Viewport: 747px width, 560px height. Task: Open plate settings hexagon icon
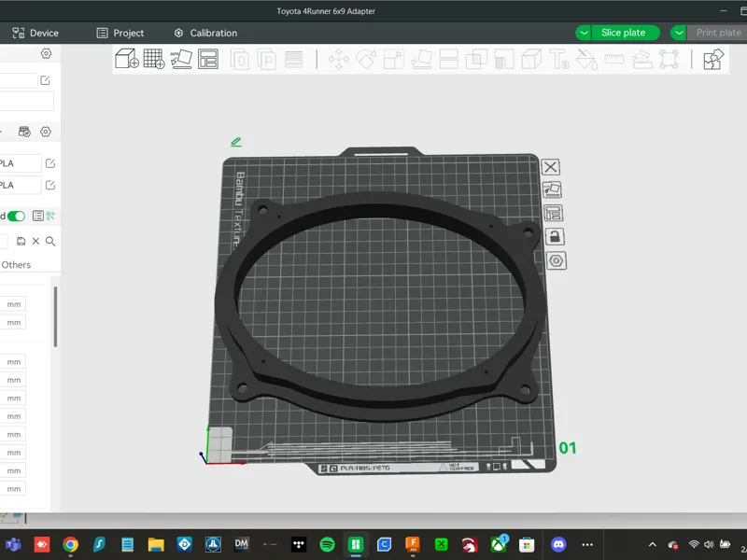[x=557, y=260]
